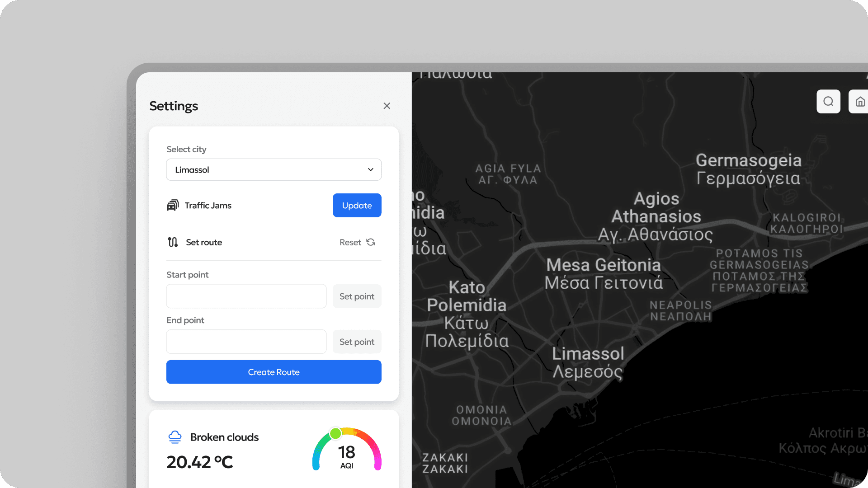Click the green AQI gauge indicator dot
Viewport: 868px width, 488px height.
[335, 434]
